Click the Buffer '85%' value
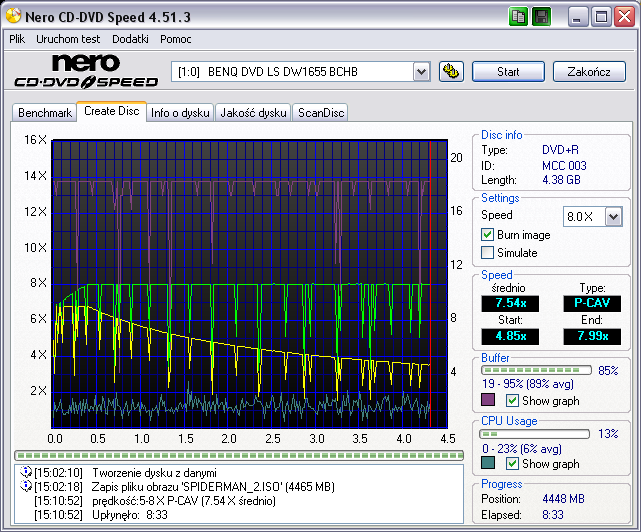Viewport: 641px width, 532px height. pyautogui.click(x=608, y=370)
